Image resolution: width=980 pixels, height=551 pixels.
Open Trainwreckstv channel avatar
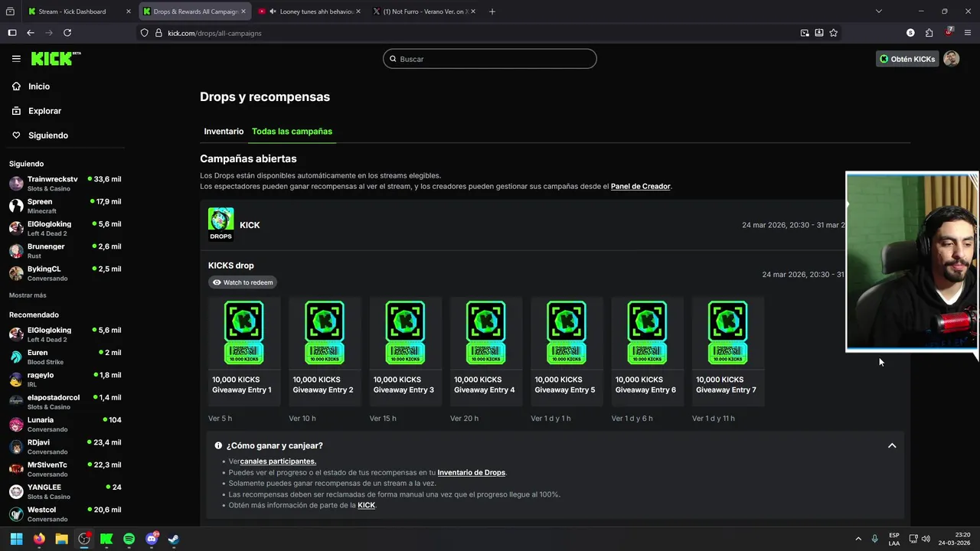pos(16,184)
